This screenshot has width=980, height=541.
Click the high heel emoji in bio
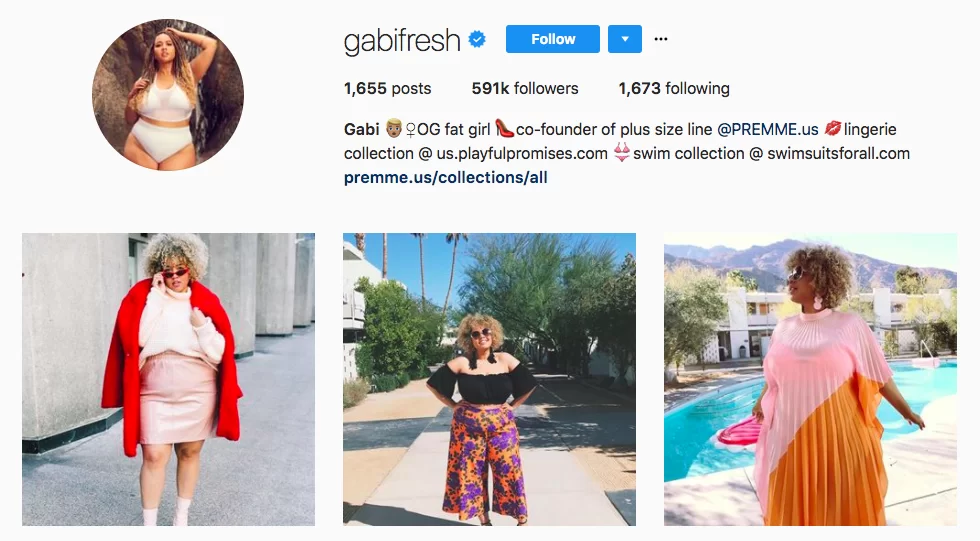[504, 129]
